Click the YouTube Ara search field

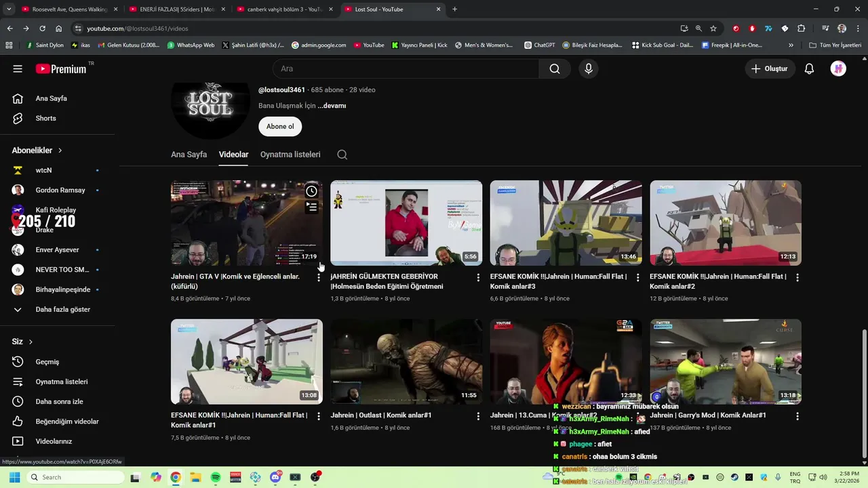(x=406, y=68)
